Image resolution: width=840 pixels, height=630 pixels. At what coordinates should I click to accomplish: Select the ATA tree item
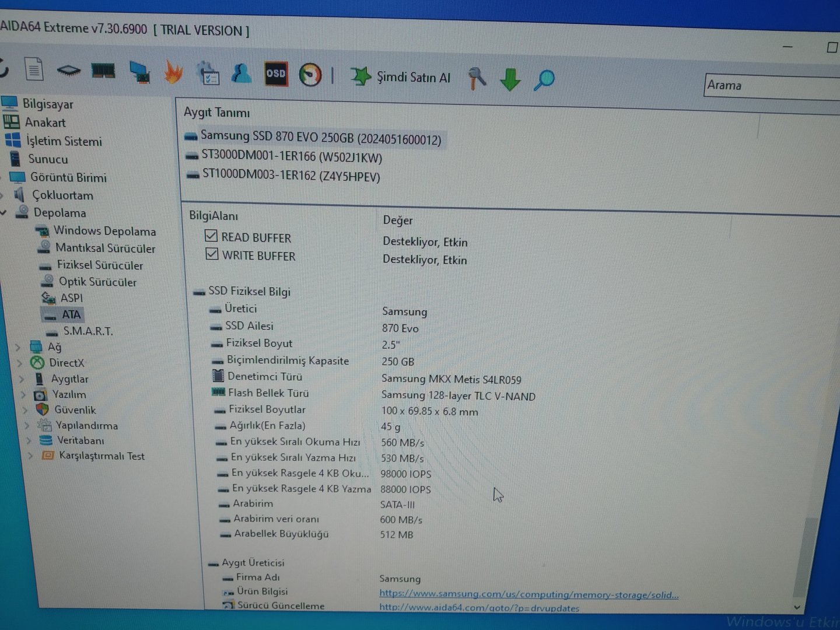[x=71, y=314]
